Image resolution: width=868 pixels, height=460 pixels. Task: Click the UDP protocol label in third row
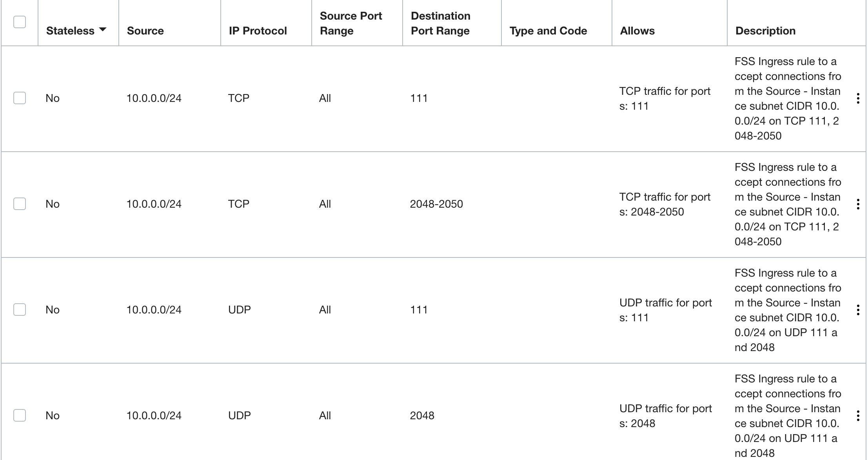[240, 310]
